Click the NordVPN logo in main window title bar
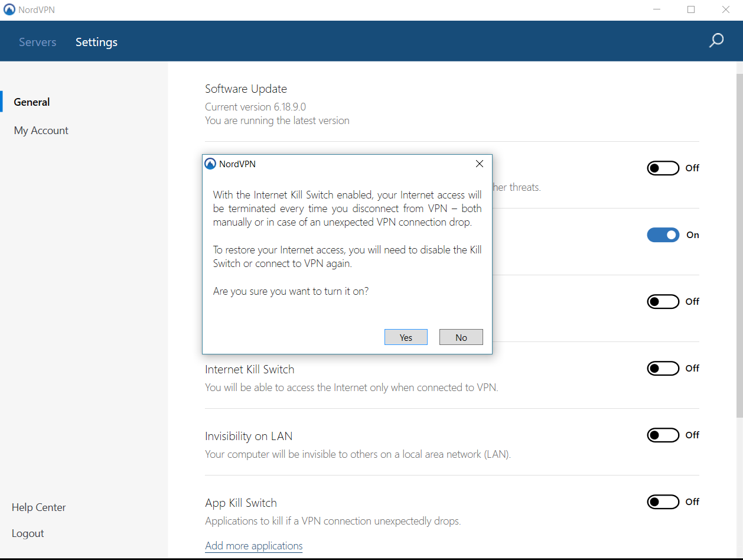Viewport: 743px width, 560px height. pyautogui.click(x=9, y=10)
